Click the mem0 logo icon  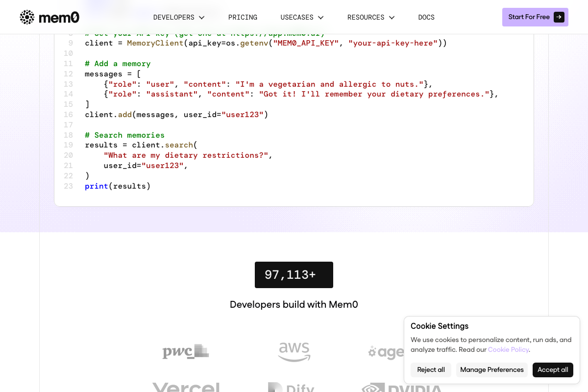tap(27, 17)
